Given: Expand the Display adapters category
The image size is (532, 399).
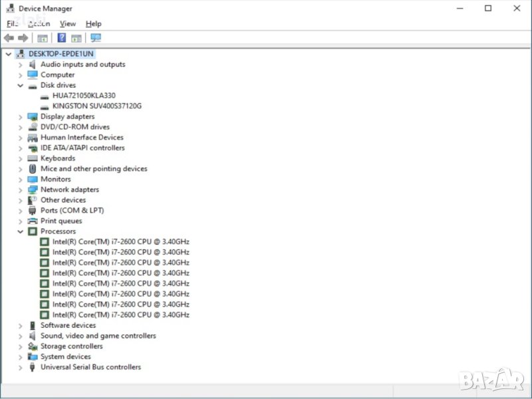Looking at the screenshot, I should coord(21,117).
